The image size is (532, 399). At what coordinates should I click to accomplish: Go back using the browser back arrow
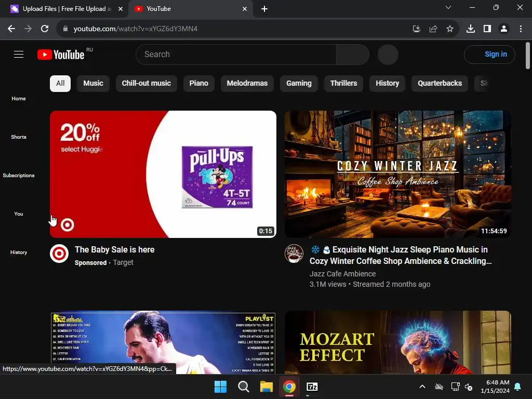(x=11, y=29)
